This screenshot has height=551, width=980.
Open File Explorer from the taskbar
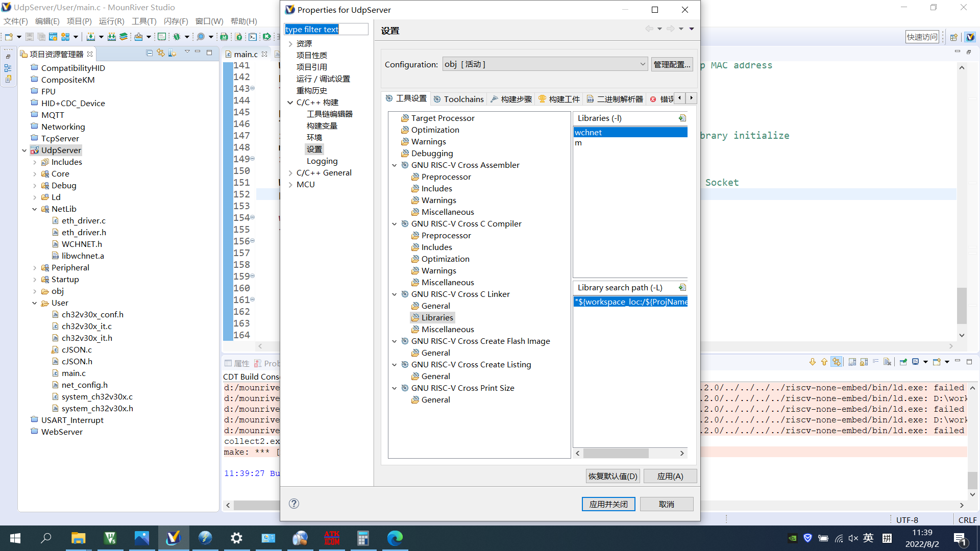pyautogui.click(x=78, y=538)
